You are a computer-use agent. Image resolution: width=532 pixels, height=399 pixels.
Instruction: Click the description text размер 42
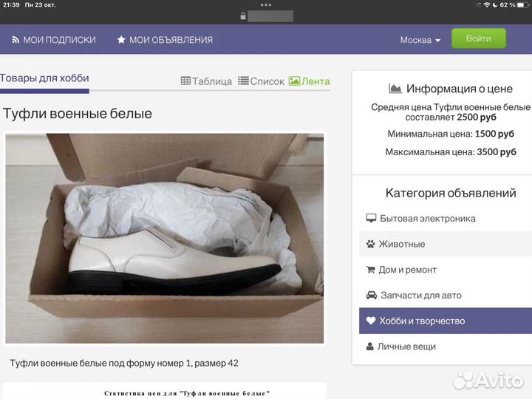216,363
